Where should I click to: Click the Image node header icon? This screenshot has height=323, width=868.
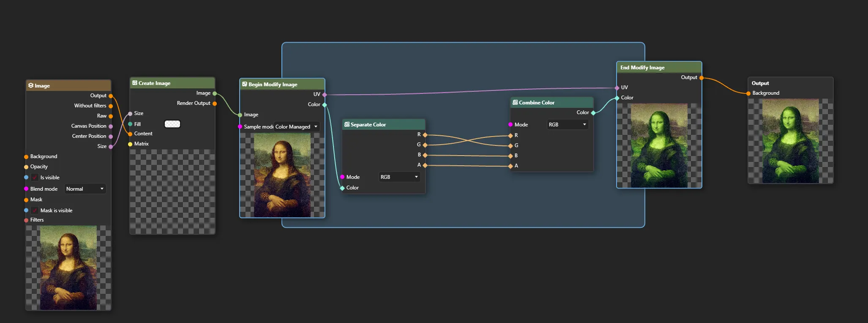31,85
